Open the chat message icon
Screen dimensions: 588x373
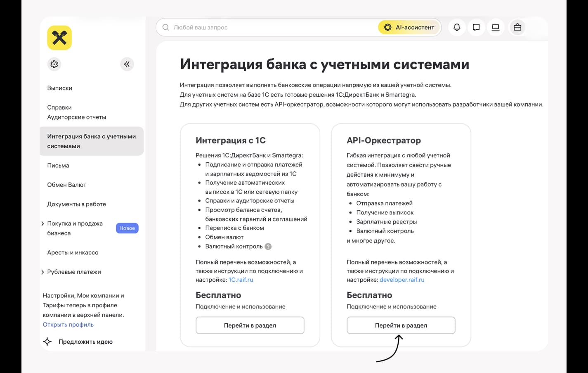(x=476, y=27)
